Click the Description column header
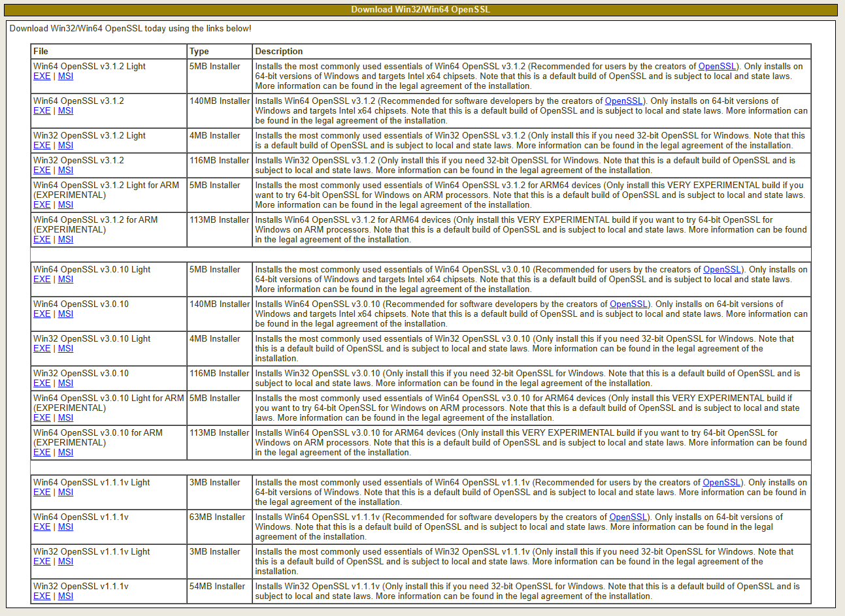Viewport: 845px width, 616px height. (x=532, y=52)
